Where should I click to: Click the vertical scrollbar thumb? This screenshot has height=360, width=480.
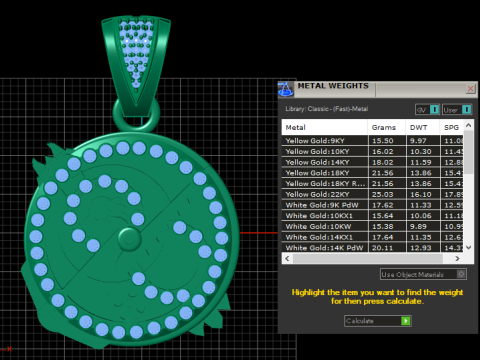click(469, 152)
